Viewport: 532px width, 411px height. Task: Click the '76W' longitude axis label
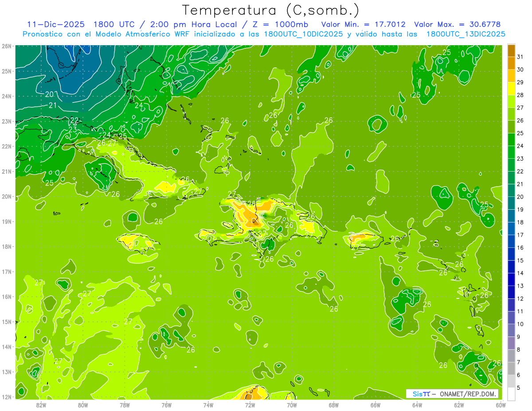point(166,405)
